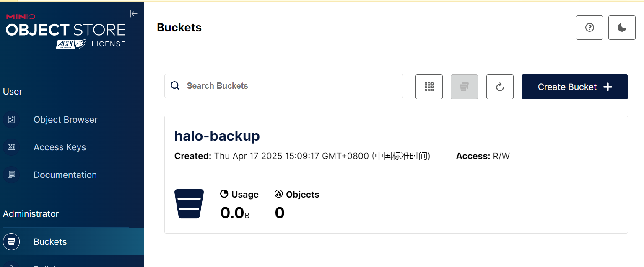644x267 pixels.
Task: Click into the Search Buckets field
Action: point(284,86)
